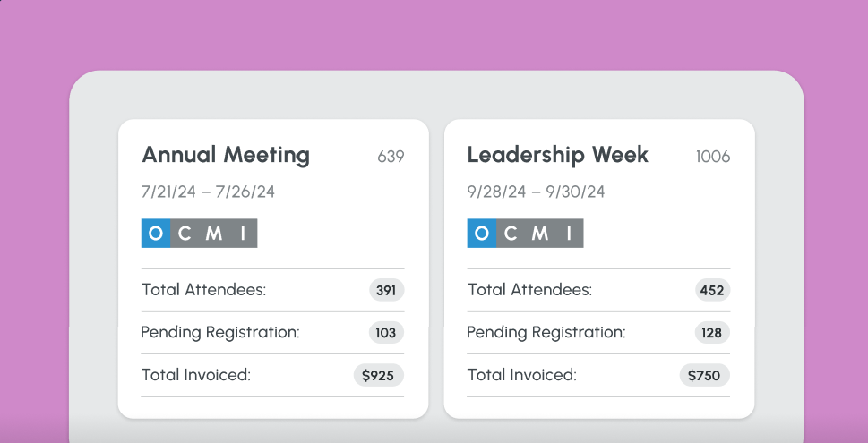Select the I stage on Leadership Week

point(568,234)
